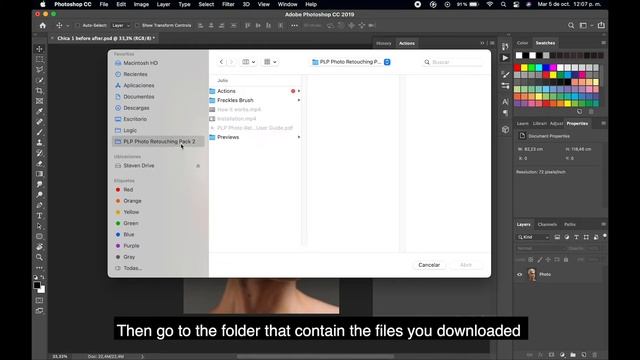Click the foreground color swatch
The height and width of the screenshot is (360, 640).
tap(37, 285)
